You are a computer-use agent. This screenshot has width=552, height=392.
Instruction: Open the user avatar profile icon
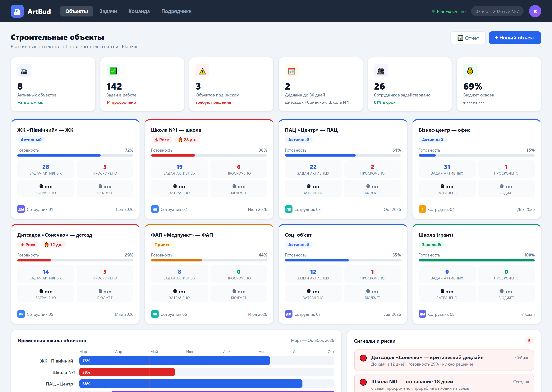pos(535,11)
